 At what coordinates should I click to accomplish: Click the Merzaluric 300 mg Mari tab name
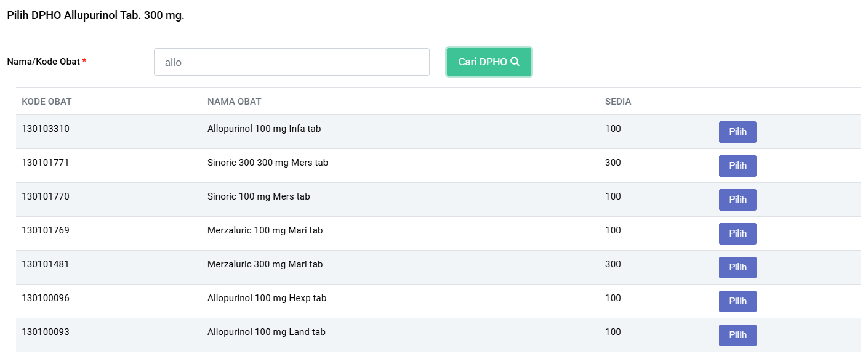pyautogui.click(x=265, y=264)
